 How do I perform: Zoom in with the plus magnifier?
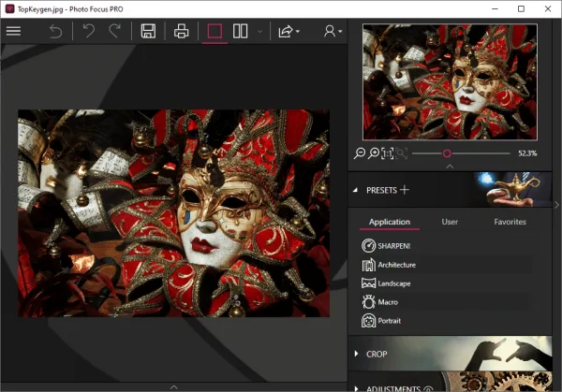click(x=374, y=153)
